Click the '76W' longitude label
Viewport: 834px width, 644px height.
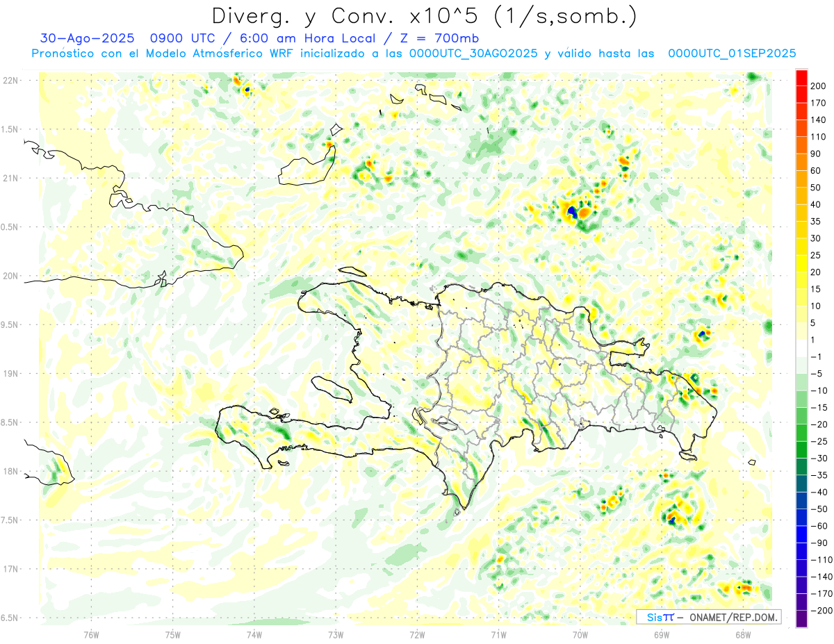tap(91, 634)
